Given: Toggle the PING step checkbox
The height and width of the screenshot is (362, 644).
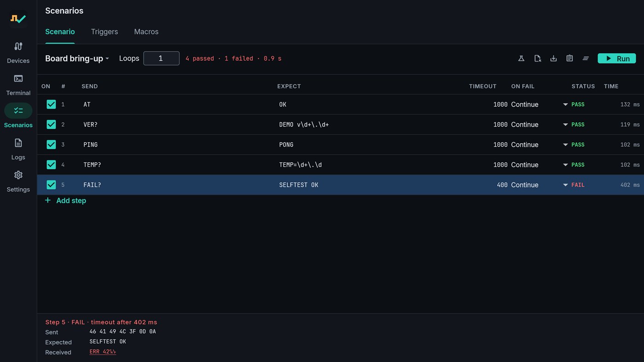Looking at the screenshot, I should pyautogui.click(x=51, y=144).
